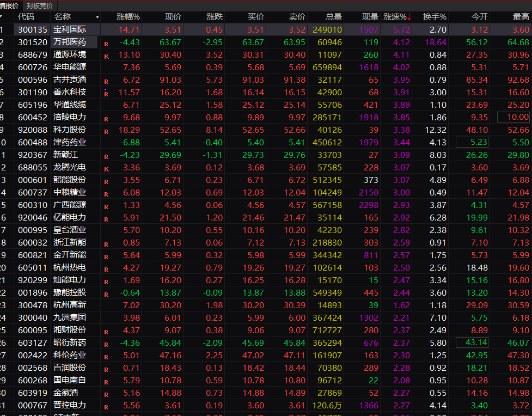Click the R marker beside 百润股份

[x=106, y=370]
